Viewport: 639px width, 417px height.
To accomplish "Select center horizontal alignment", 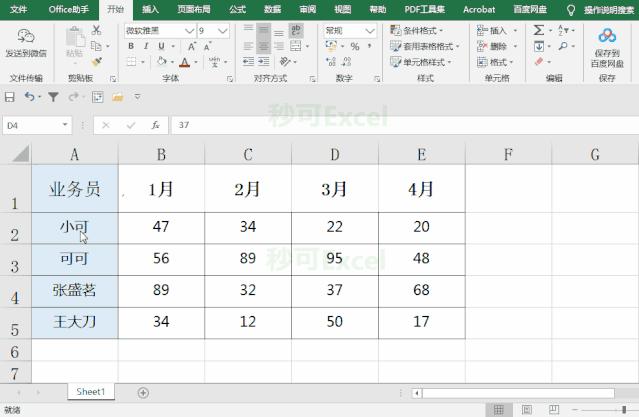I will 264,46.
